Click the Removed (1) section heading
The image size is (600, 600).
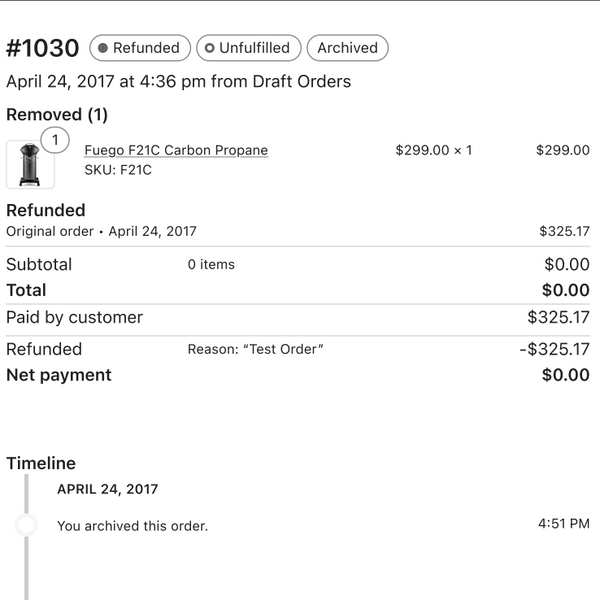[x=57, y=115]
